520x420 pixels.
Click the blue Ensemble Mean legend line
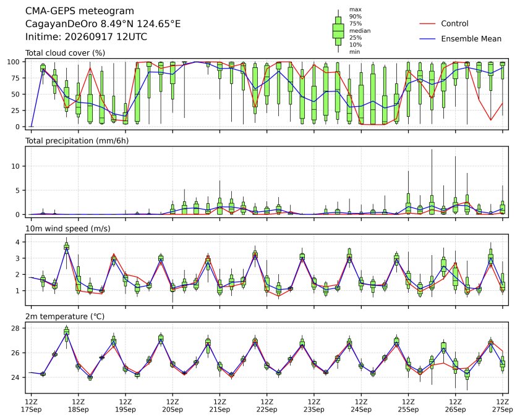click(x=427, y=39)
